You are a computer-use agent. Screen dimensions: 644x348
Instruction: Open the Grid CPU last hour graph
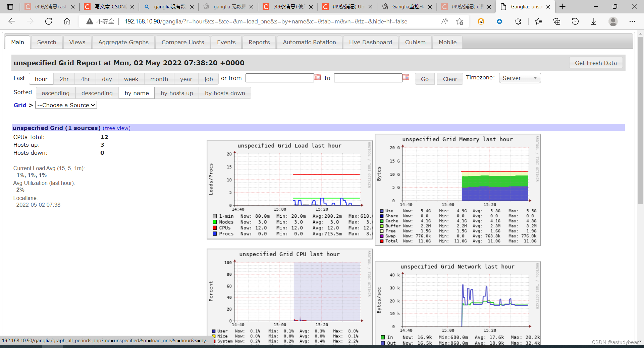(x=290, y=297)
